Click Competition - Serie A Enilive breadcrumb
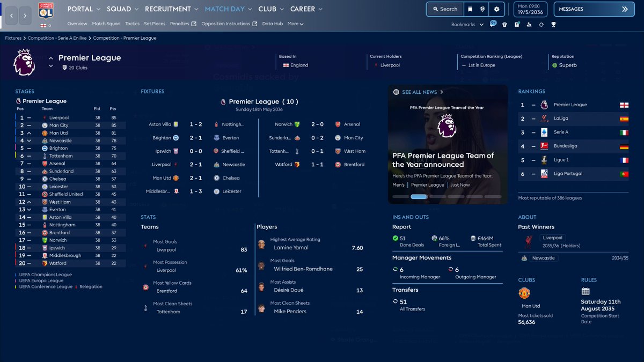Image resolution: width=644 pixels, height=362 pixels. click(x=57, y=39)
